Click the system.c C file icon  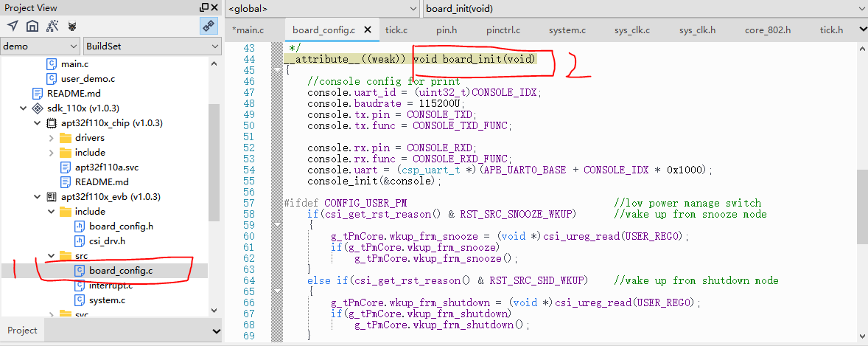pos(80,300)
